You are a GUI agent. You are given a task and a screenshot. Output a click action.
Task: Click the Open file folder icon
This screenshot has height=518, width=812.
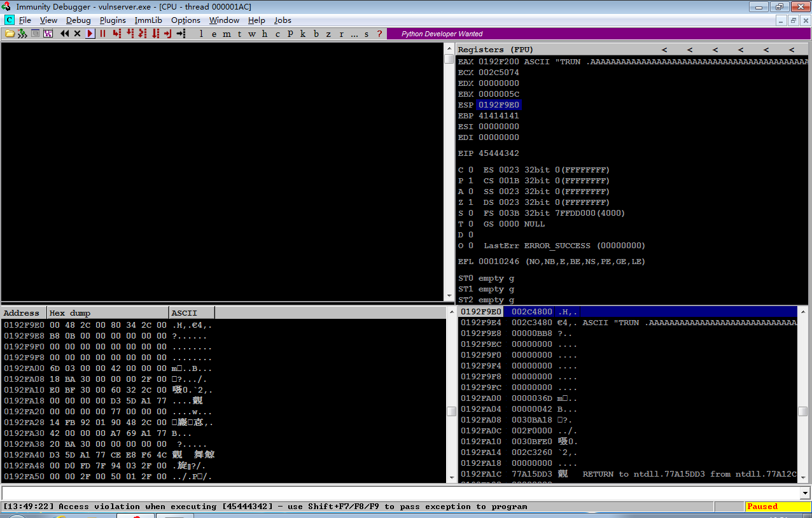click(10, 34)
